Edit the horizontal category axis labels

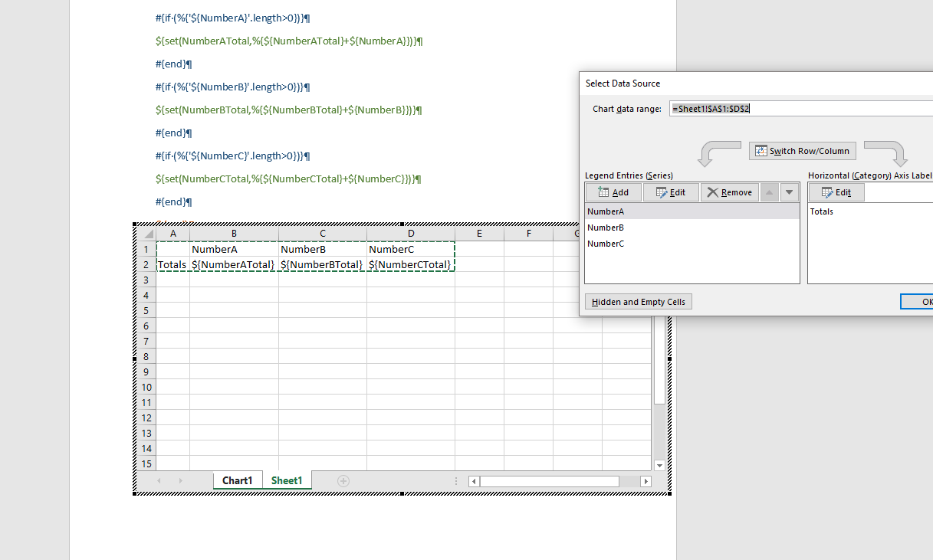[x=836, y=192]
